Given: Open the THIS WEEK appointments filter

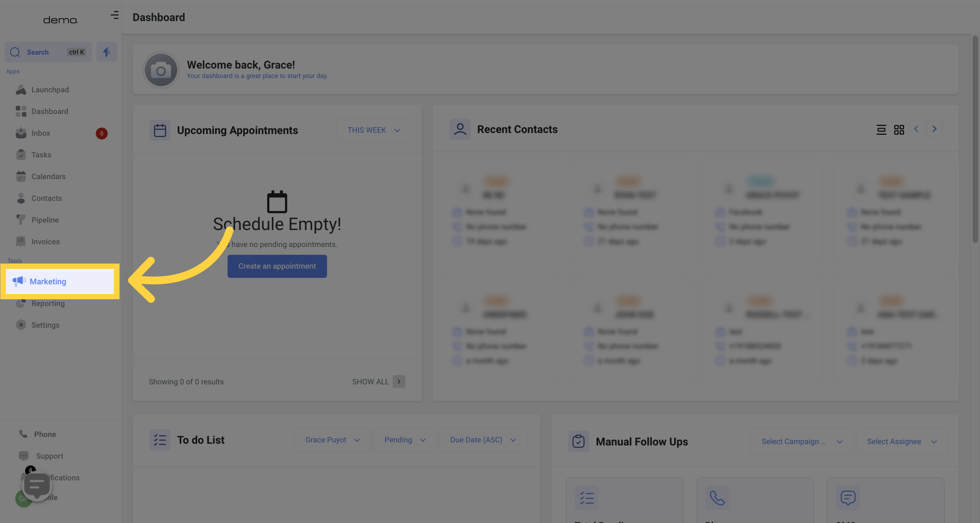Looking at the screenshot, I should click(x=373, y=130).
